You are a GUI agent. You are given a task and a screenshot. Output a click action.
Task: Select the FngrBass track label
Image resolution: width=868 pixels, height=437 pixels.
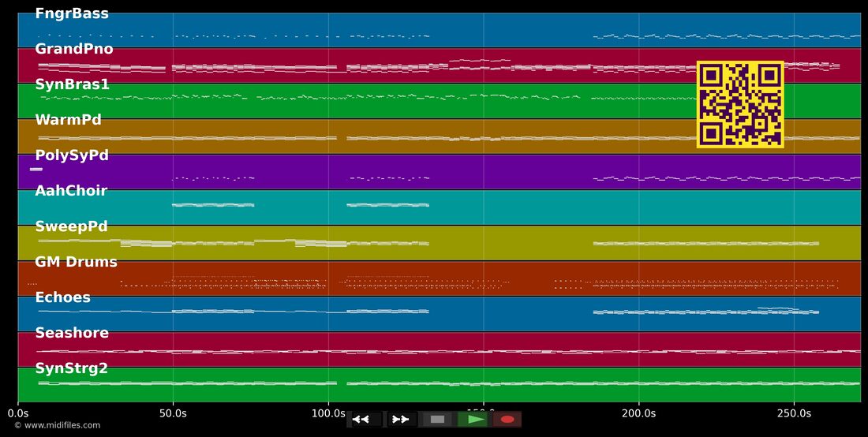pyautogui.click(x=72, y=14)
